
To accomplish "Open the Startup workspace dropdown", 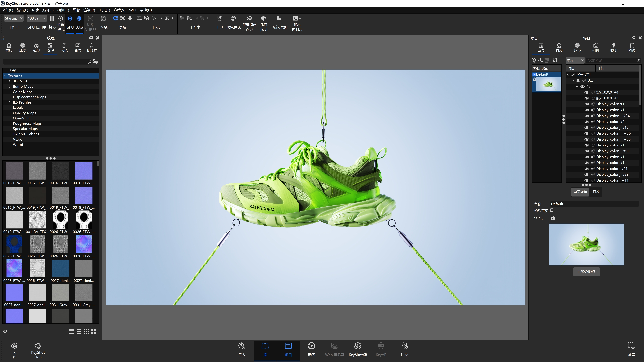I will click(14, 18).
